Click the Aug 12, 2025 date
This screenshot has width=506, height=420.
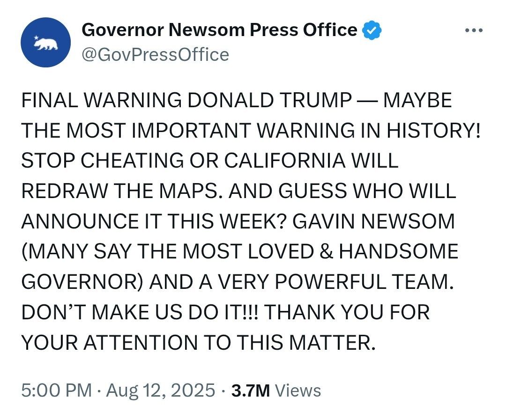161,391
